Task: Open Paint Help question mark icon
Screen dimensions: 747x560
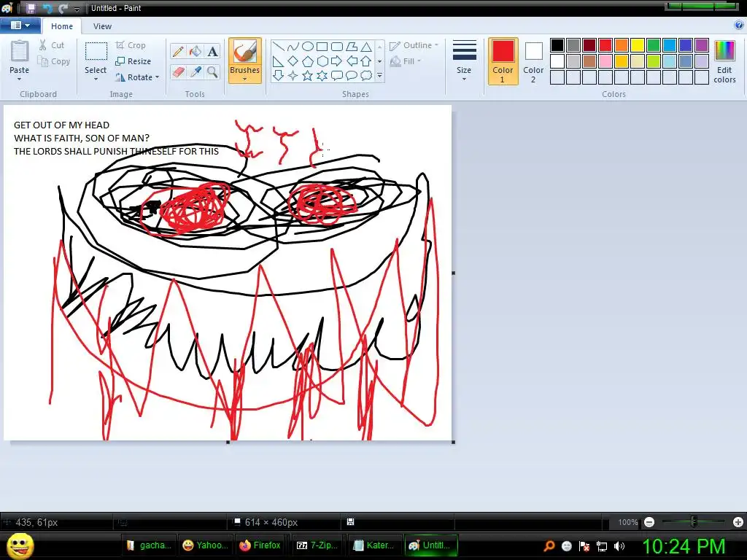Action: (x=739, y=26)
